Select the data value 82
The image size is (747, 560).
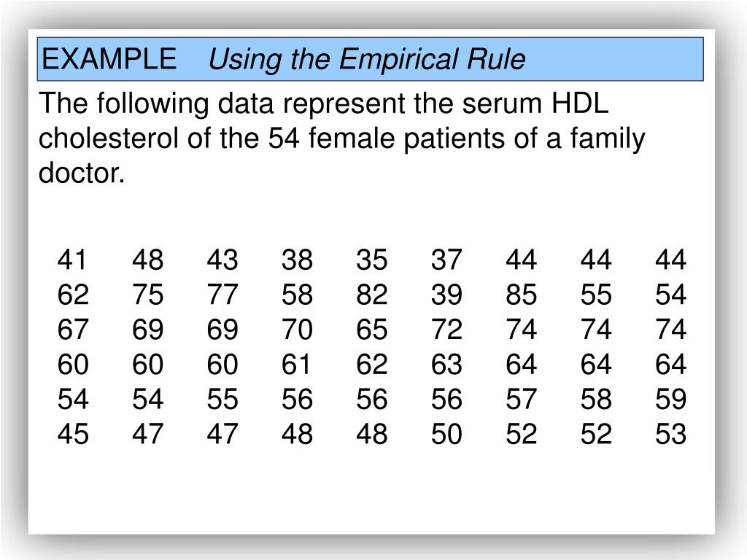371,295
